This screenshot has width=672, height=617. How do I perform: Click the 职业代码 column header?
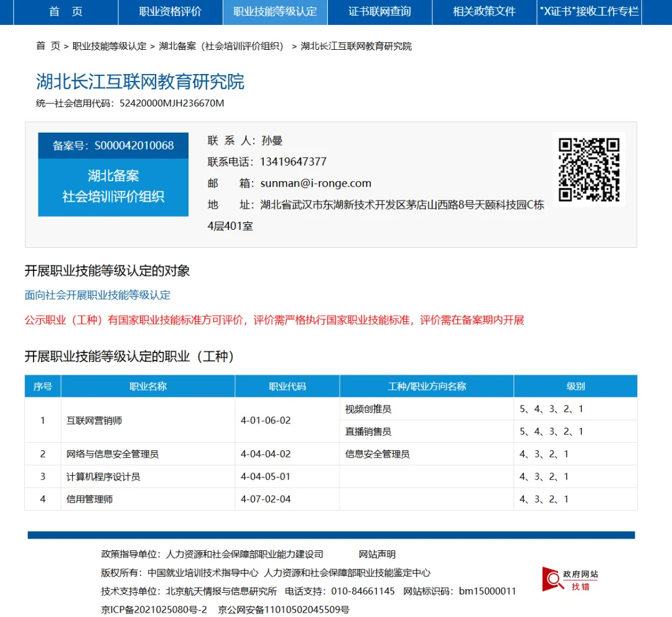point(287,386)
